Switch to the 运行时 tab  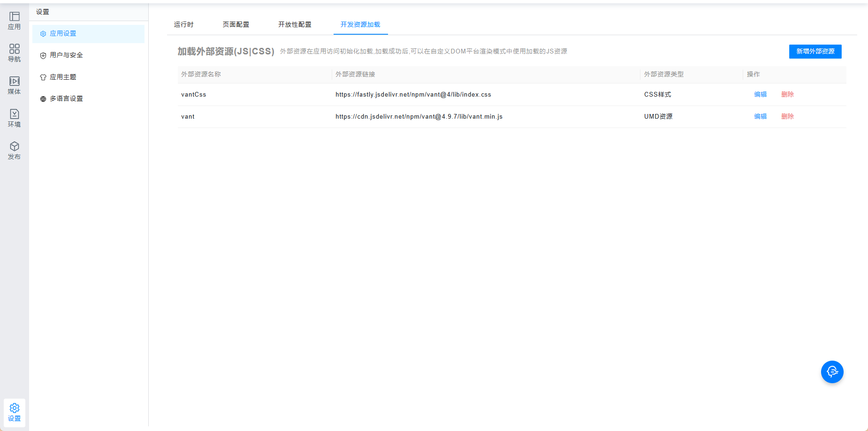pyautogui.click(x=183, y=24)
